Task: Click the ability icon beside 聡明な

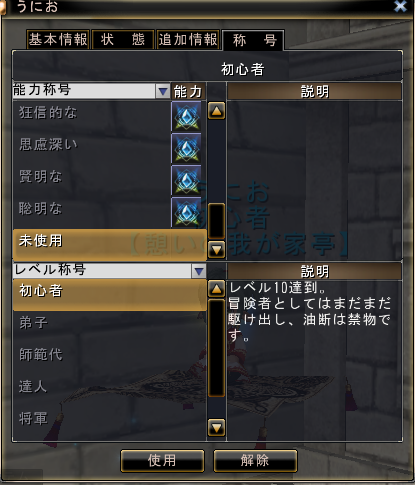Action: point(186,212)
